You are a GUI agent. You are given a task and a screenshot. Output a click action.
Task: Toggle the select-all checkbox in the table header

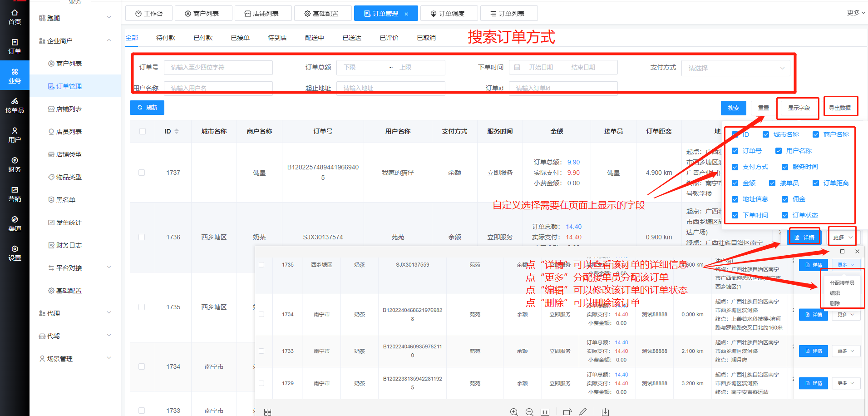coord(143,131)
